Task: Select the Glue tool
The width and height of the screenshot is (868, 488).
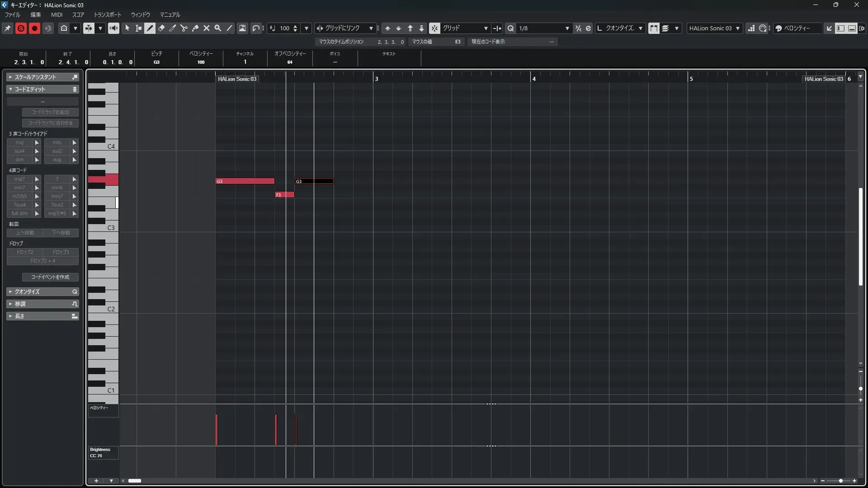Action: click(x=195, y=28)
